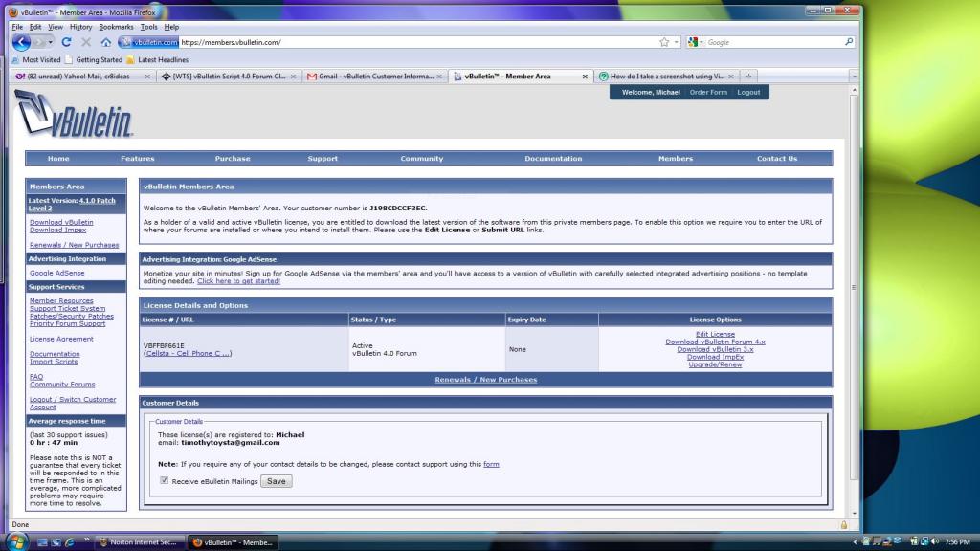Screen dimensions: 980x551
Task: Close the Yahoo! Mail tab
Action: coord(147,77)
